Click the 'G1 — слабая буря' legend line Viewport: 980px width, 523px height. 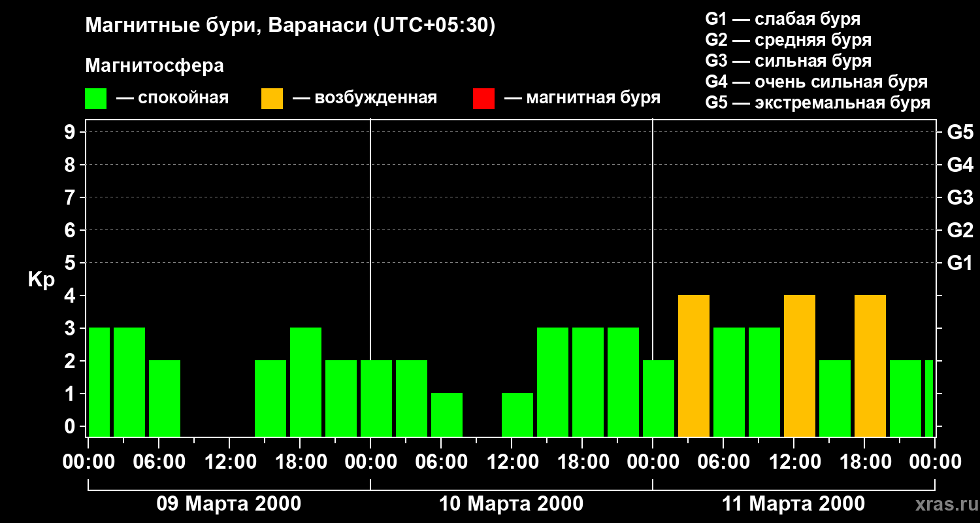[x=783, y=19]
